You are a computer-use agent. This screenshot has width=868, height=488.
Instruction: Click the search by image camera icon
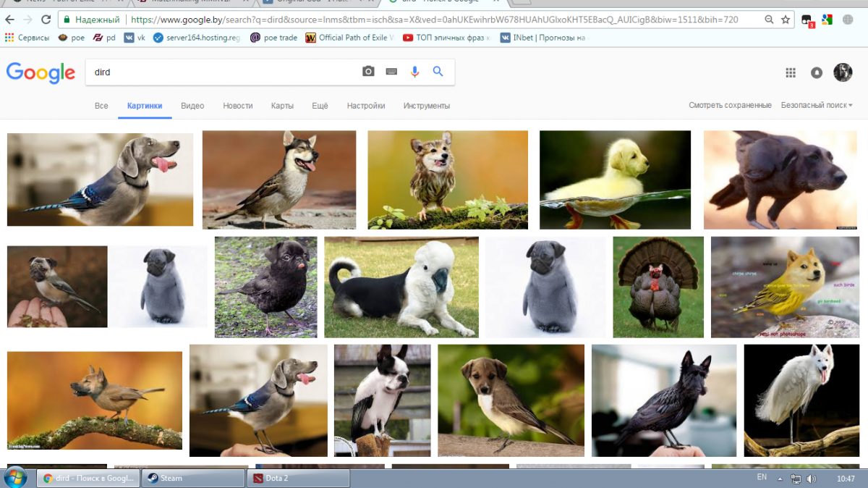coord(368,72)
